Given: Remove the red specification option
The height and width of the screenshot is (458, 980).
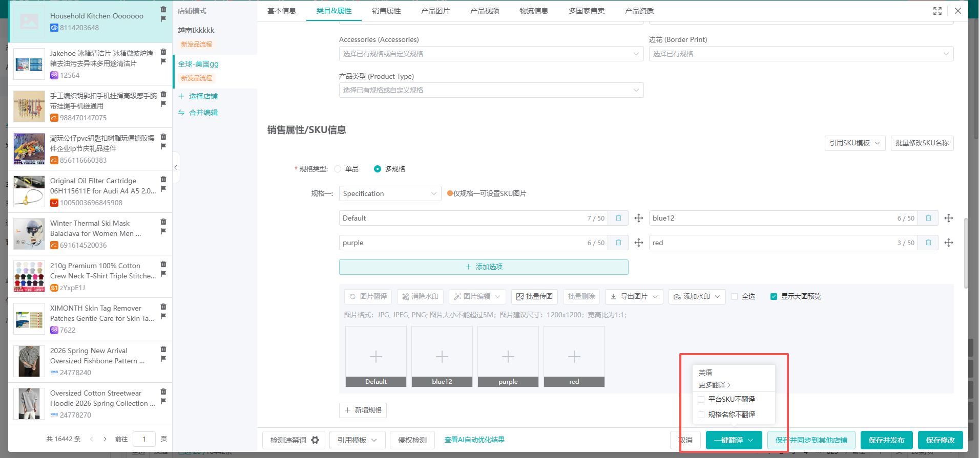Looking at the screenshot, I should click(928, 243).
